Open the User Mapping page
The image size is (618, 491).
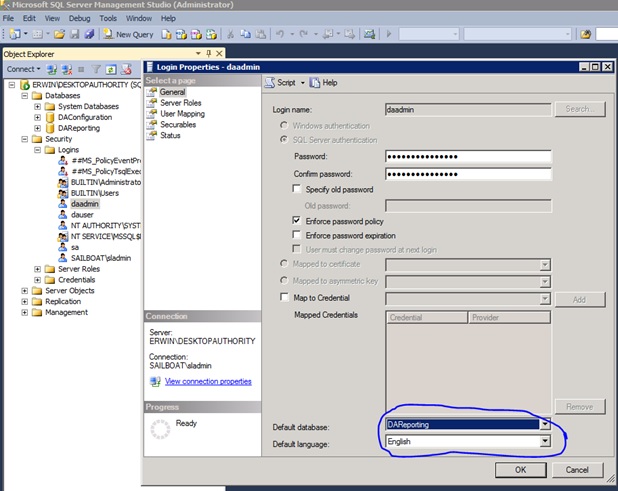[182, 114]
